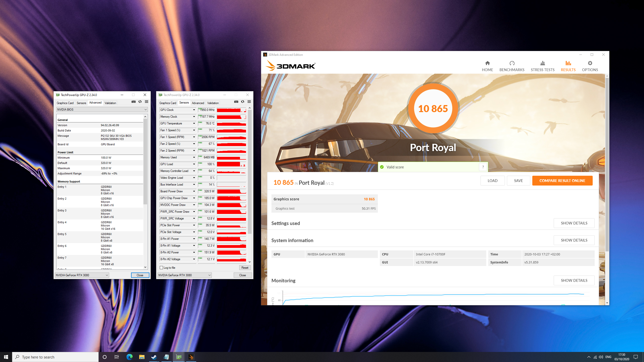Open Steam from taskbar
Viewport: 644px width, 362px height.
tap(154, 357)
